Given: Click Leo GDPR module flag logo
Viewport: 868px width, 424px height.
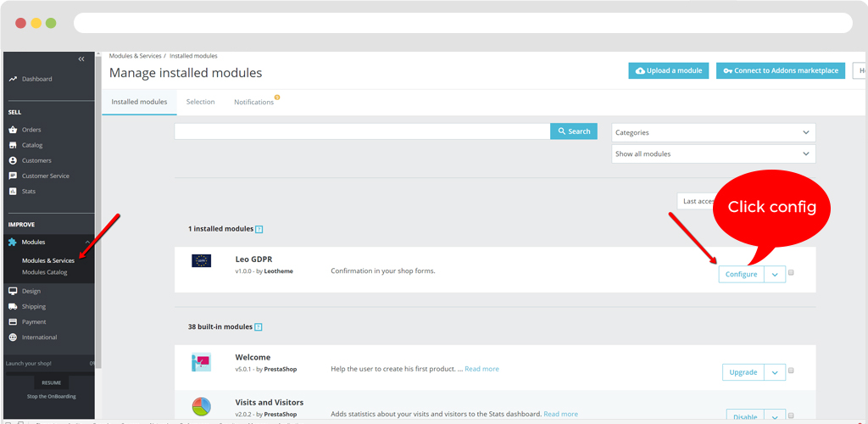Looking at the screenshot, I should [x=202, y=260].
